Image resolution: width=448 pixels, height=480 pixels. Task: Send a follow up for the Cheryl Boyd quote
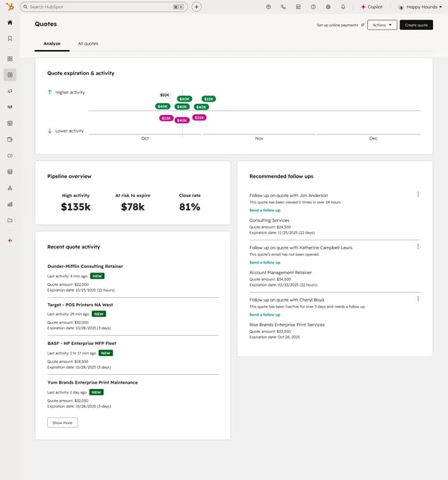pos(265,315)
